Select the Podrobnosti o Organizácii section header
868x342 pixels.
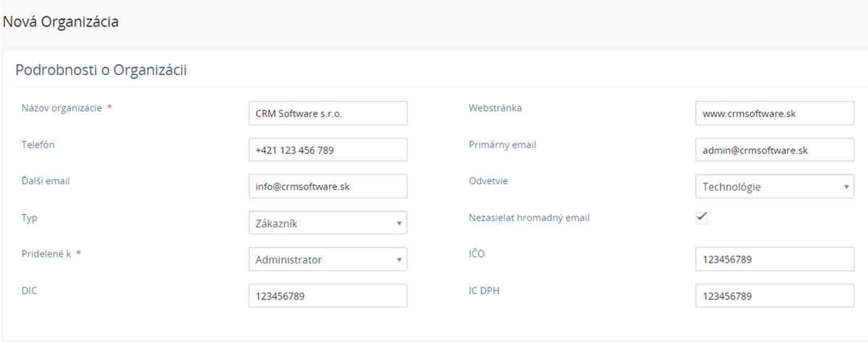[101, 71]
